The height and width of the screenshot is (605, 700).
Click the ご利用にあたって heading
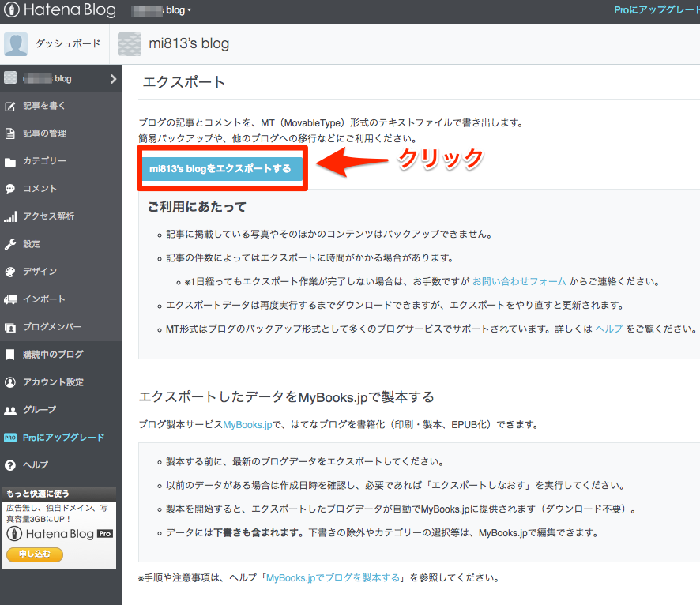coord(197,207)
